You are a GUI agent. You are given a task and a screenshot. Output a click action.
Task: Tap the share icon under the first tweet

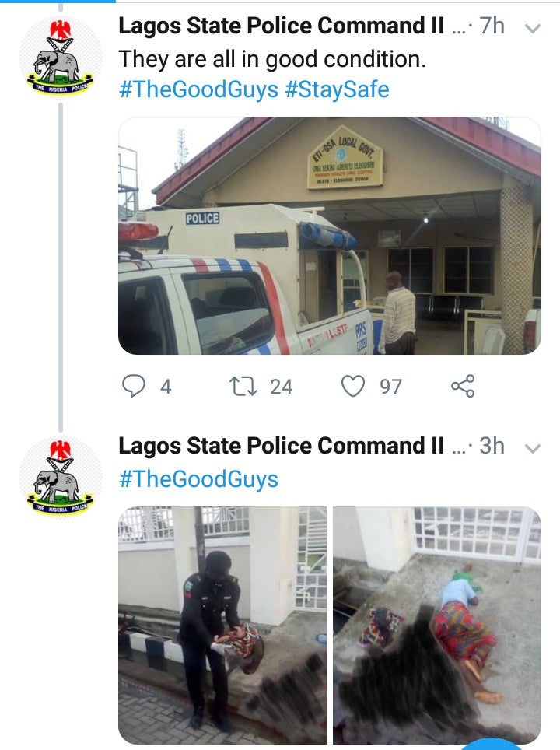(x=462, y=386)
